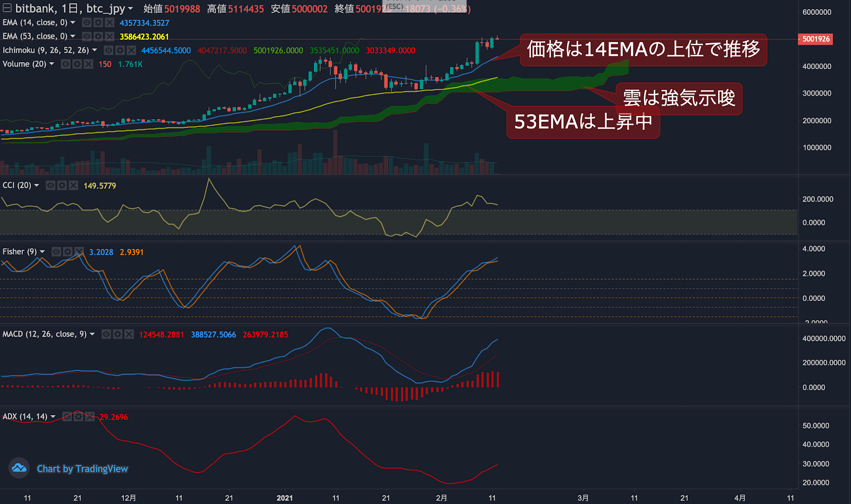Remove the CCI indicator
The image size is (851, 504).
point(73,185)
